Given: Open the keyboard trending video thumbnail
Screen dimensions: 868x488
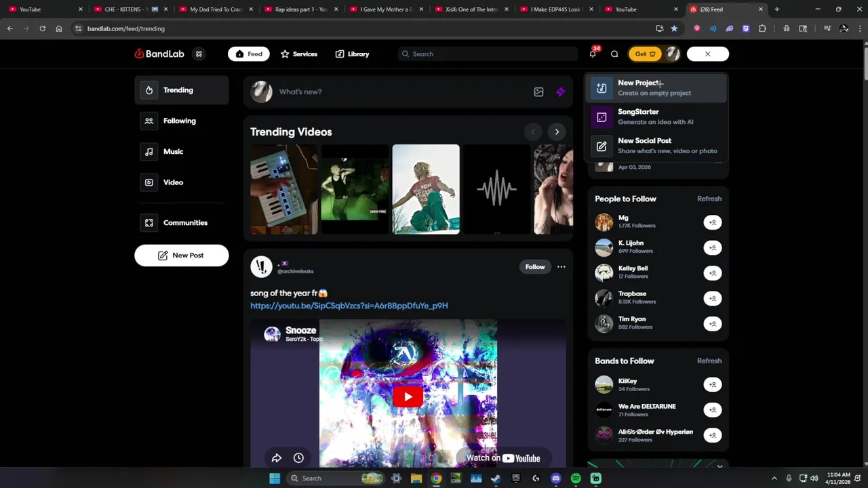Looking at the screenshot, I should tap(283, 189).
